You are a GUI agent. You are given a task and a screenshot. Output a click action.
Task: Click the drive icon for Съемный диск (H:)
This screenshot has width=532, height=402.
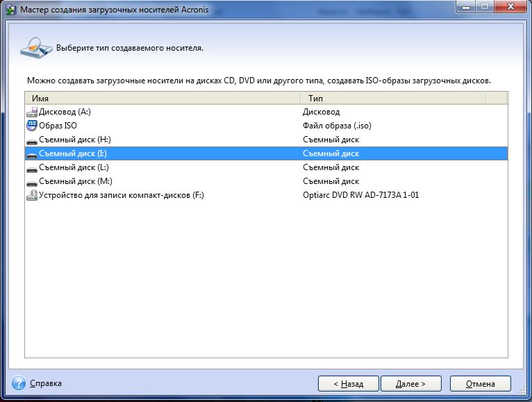tap(32, 141)
